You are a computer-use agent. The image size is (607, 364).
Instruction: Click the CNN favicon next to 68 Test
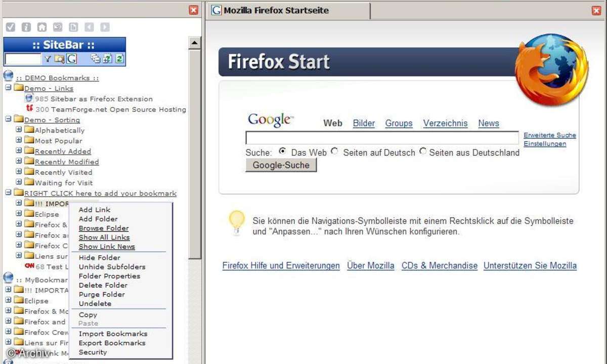pos(29,266)
